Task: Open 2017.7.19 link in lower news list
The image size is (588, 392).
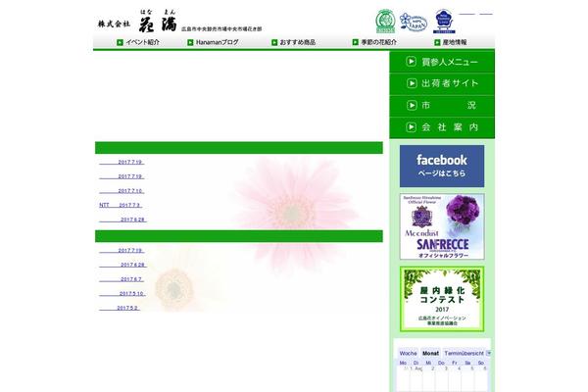Action: point(122,250)
